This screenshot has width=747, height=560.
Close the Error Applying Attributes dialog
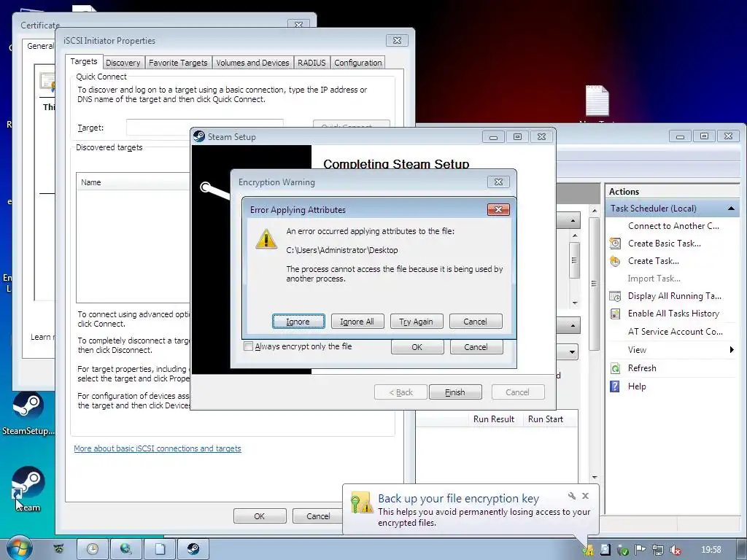click(498, 209)
